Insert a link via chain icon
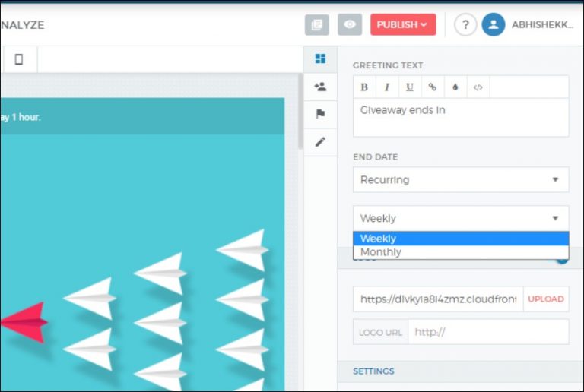This screenshot has height=392, width=584. pos(433,87)
